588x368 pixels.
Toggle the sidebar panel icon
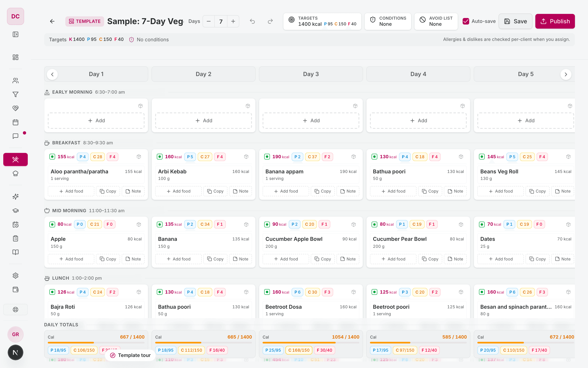click(x=16, y=34)
